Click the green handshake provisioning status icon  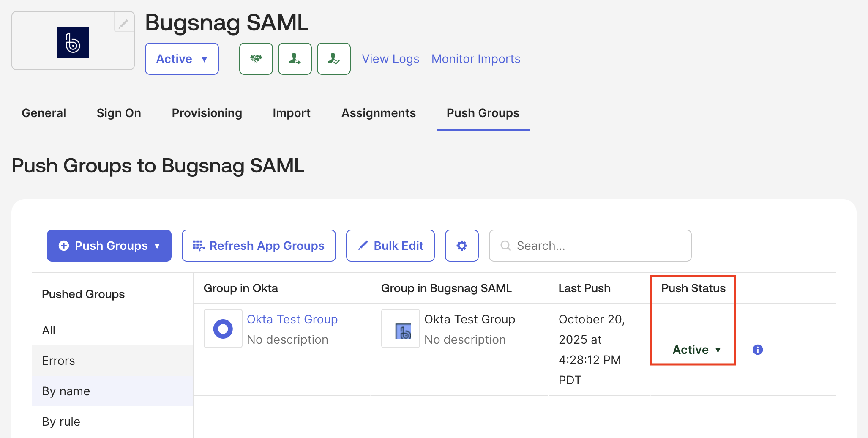256,59
